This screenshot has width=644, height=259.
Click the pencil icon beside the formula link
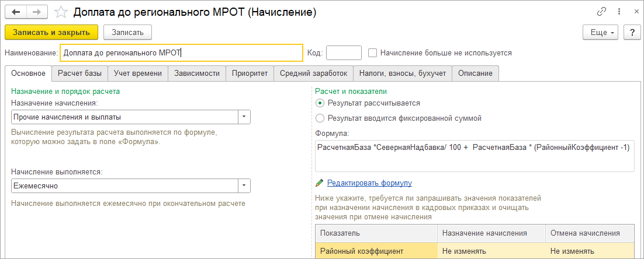pos(319,183)
